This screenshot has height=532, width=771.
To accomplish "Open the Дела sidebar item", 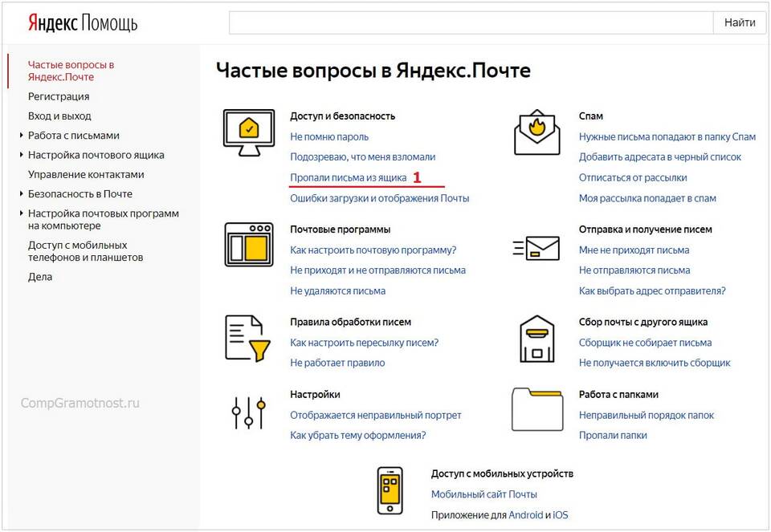I will pos(40,277).
